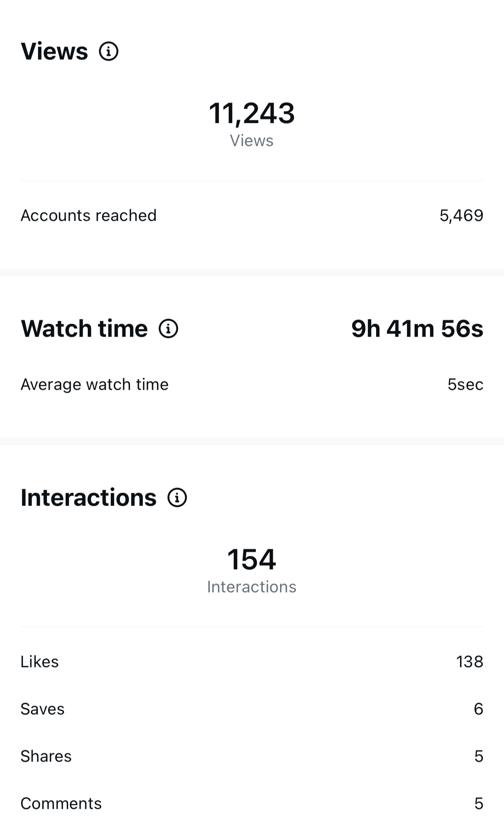The height and width of the screenshot is (839, 504).
Task: Tap the Comments row label
Action: tap(61, 803)
